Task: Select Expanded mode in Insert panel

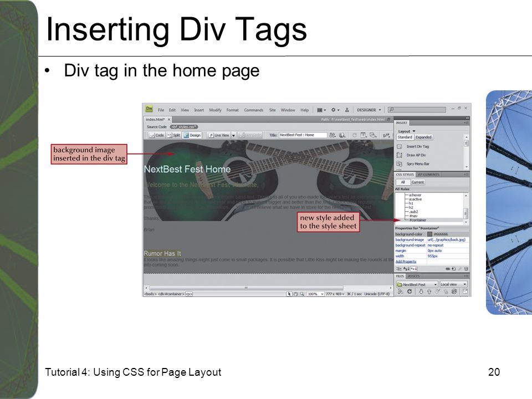Action: [x=423, y=137]
